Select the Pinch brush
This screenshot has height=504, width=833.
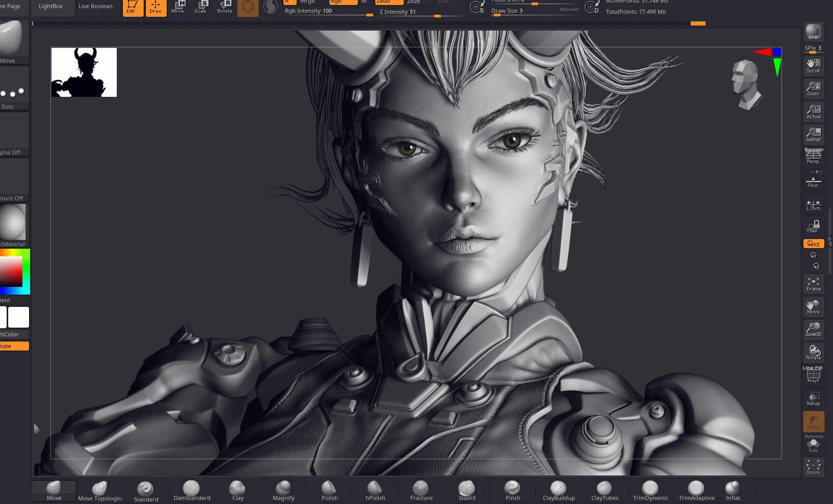click(513, 491)
